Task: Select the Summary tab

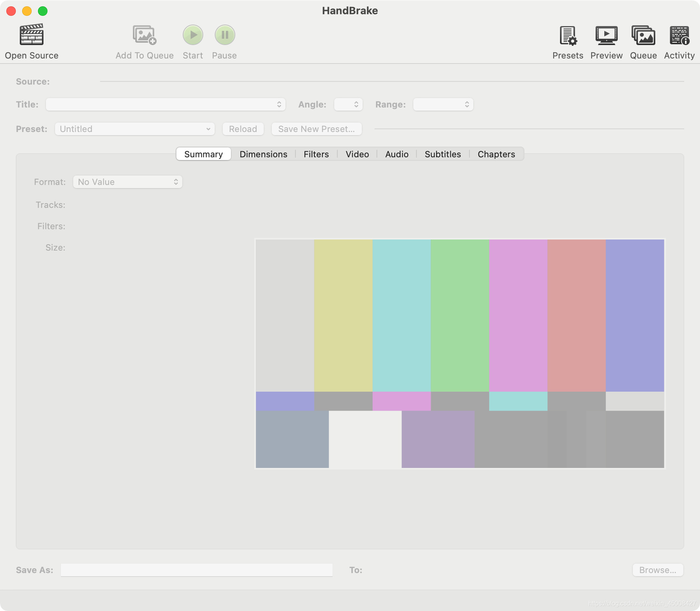Action: tap(204, 154)
